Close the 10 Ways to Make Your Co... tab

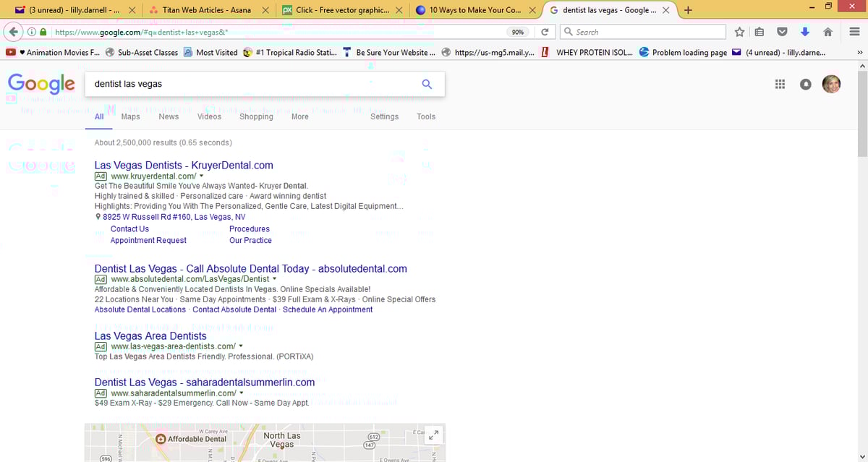(532, 10)
